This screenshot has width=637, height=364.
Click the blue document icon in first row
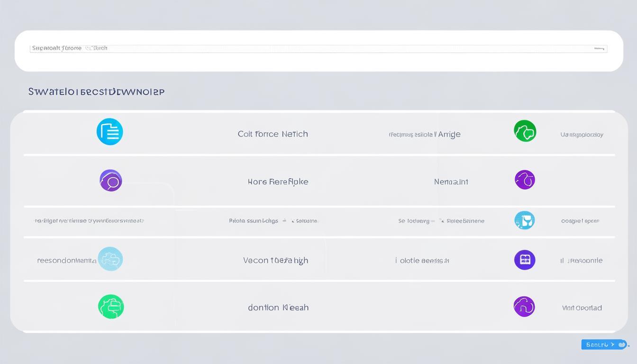(109, 132)
